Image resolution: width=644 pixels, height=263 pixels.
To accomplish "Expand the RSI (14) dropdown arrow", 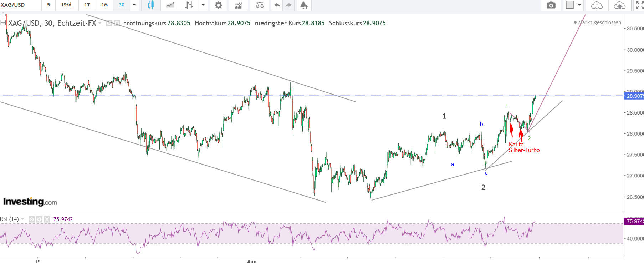I will [x=22, y=219].
